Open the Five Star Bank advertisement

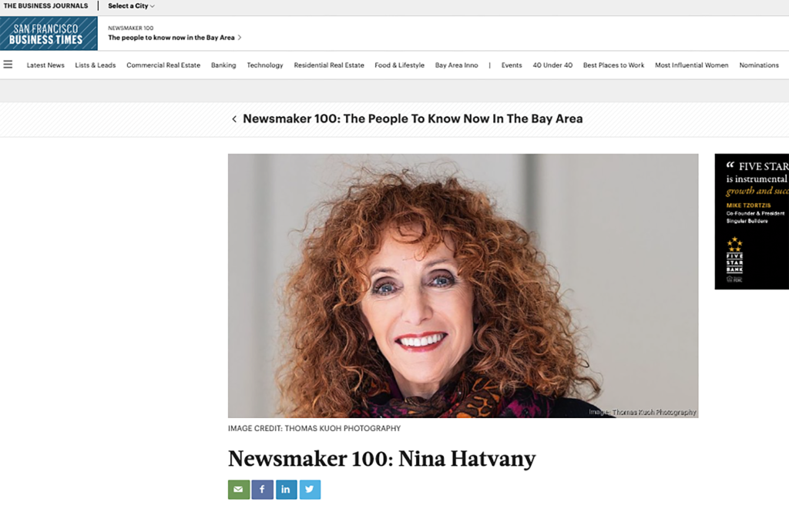(752, 221)
